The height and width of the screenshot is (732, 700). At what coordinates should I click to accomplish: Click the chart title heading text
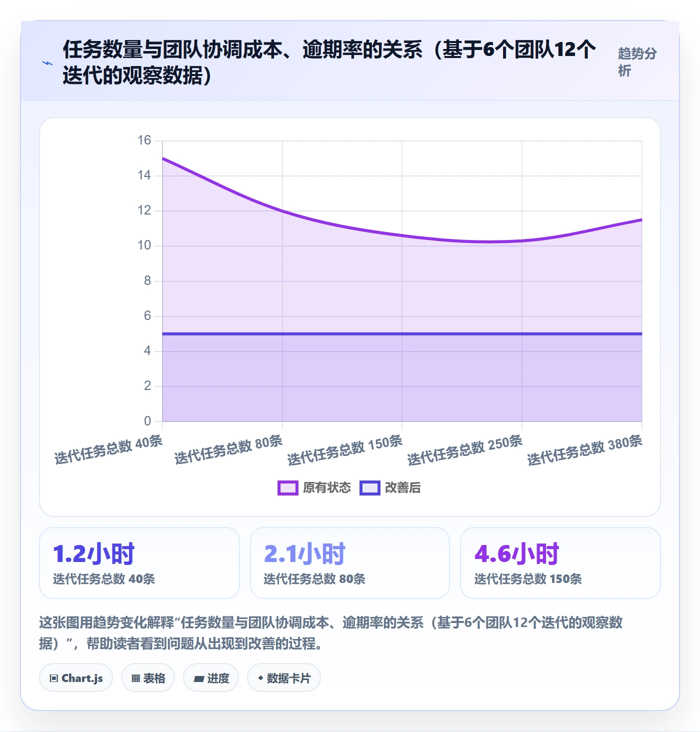point(329,62)
